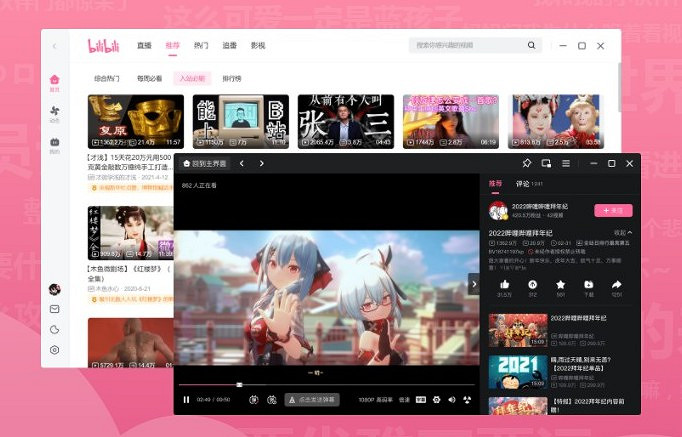Open the danmaku settings icon next to toggle
The image size is (682, 437).
click(272, 400)
